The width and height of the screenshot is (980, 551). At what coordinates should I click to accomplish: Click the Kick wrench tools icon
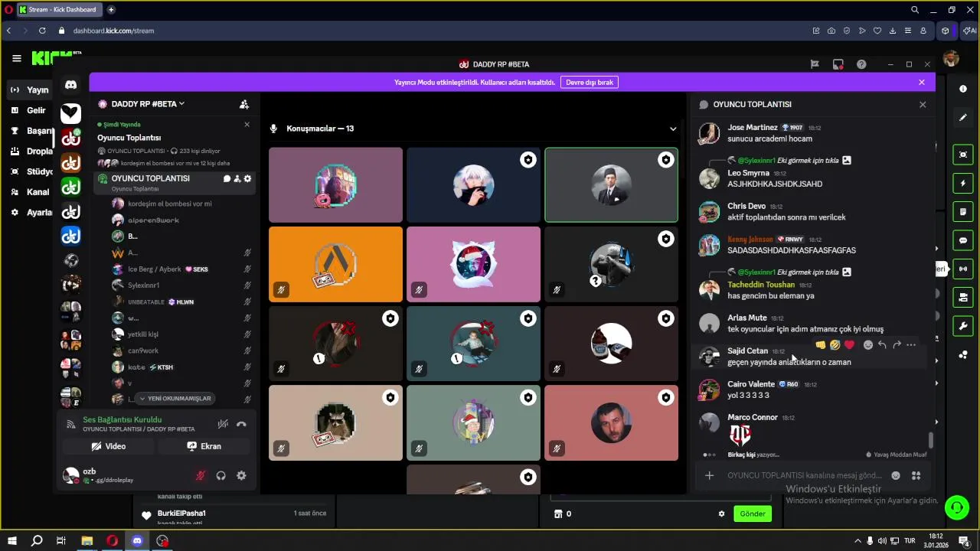[963, 326]
